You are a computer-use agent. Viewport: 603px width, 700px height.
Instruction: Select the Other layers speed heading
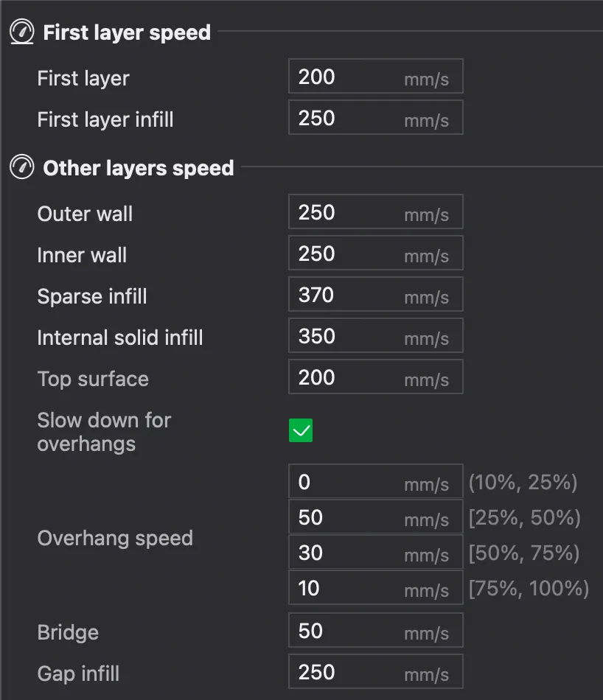pyautogui.click(x=139, y=168)
